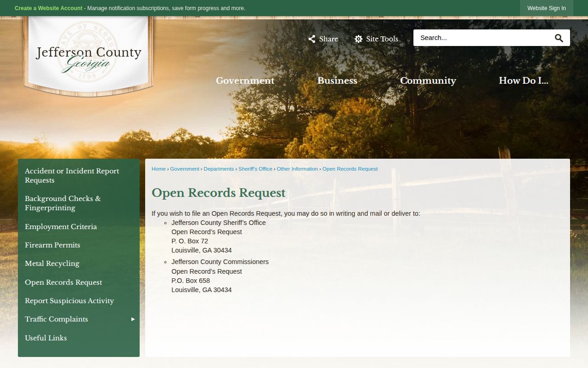Click Create a Website Account link
The image size is (588, 368).
[49, 8]
